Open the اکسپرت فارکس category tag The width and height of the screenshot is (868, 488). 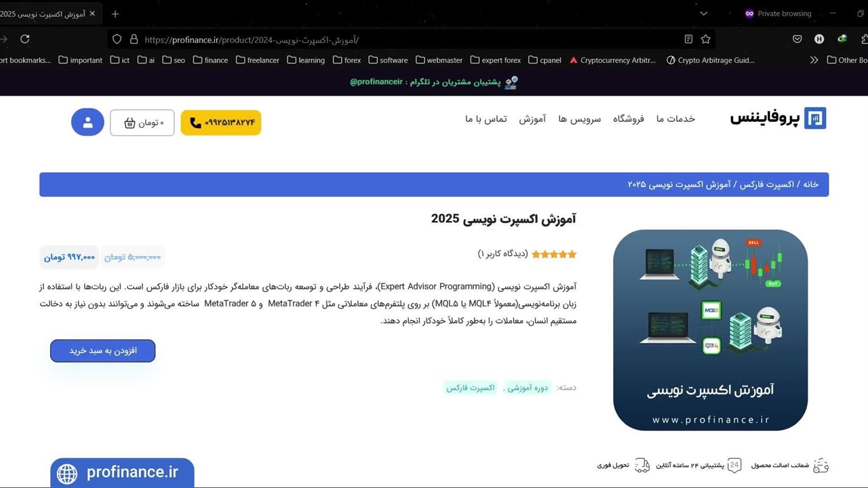coord(471,388)
